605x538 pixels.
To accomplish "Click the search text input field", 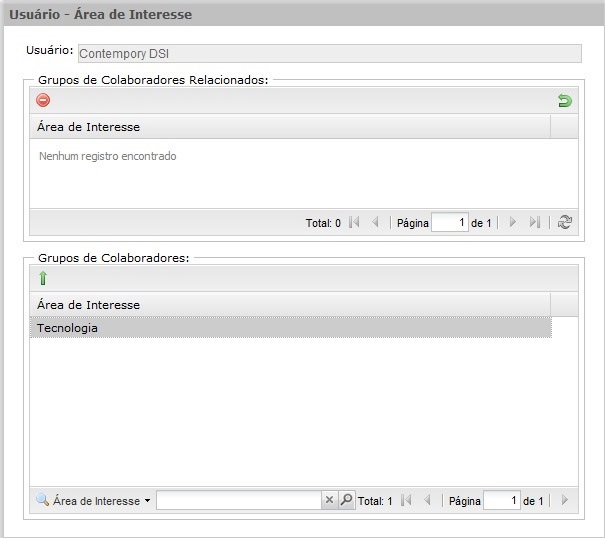I will 238,501.
